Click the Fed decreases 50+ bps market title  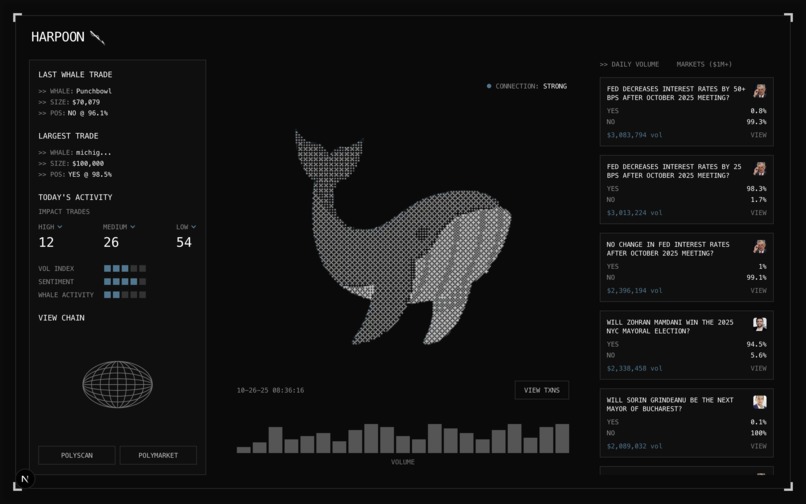pos(676,93)
